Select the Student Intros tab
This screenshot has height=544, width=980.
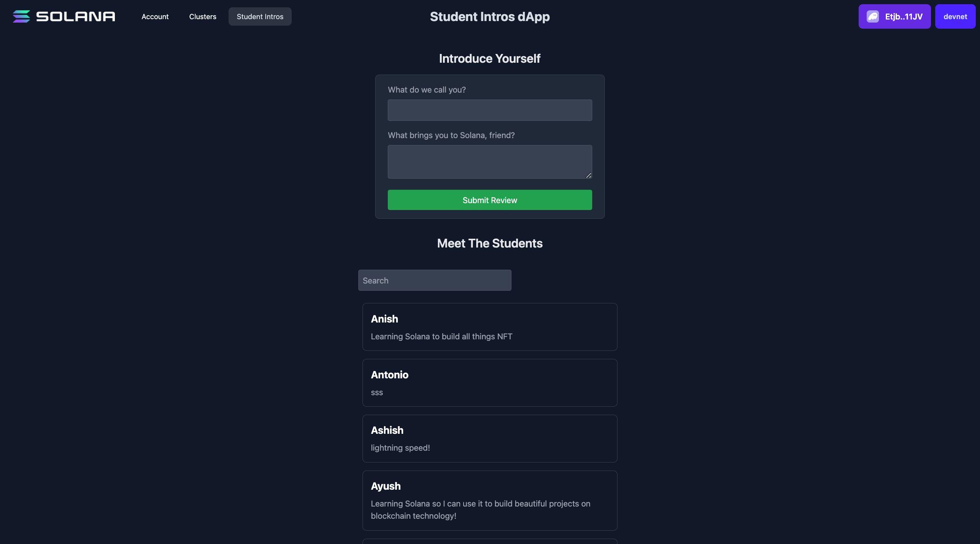pyautogui.click(x=260, y=16)
